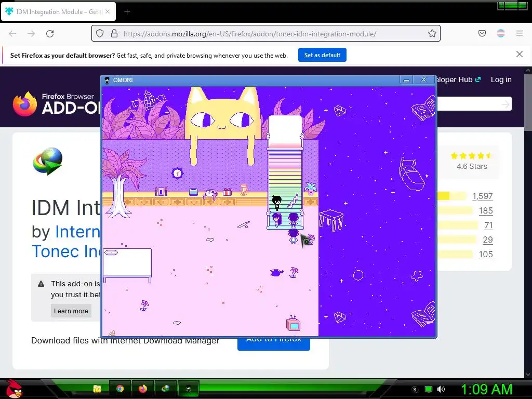The height and width of the screenshot is (399, 532).
Task: Click the Firefox Browser Add-ons logo
Action: point(56,104)
